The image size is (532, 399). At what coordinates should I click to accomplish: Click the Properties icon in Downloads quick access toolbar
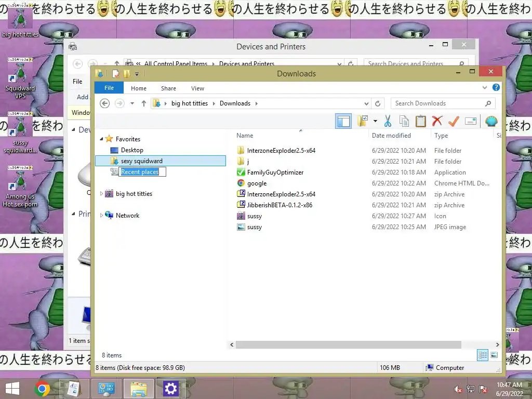pyautogui.click(x=116, y=74)
